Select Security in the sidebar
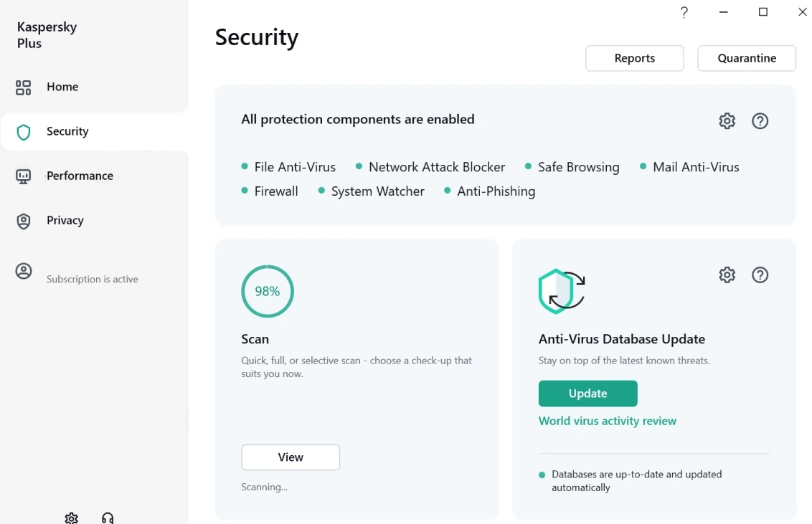The image size is (812, 524). [94, 131]
